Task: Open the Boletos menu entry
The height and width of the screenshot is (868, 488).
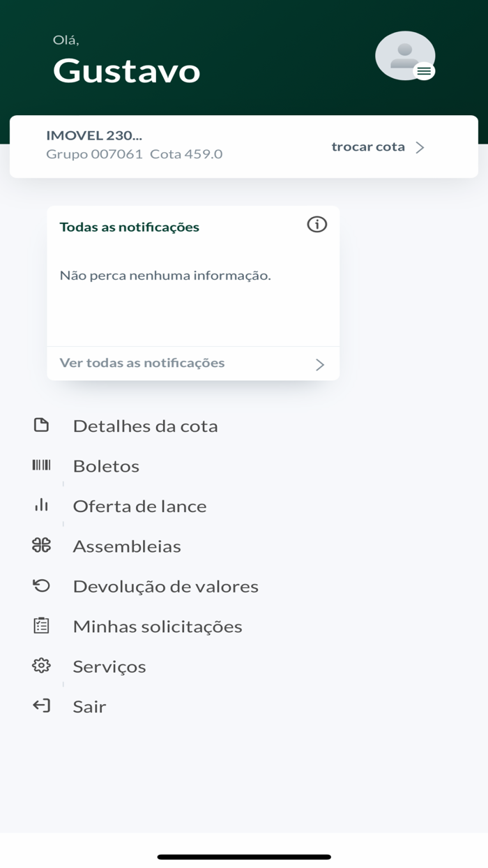Action: point(106,465)
